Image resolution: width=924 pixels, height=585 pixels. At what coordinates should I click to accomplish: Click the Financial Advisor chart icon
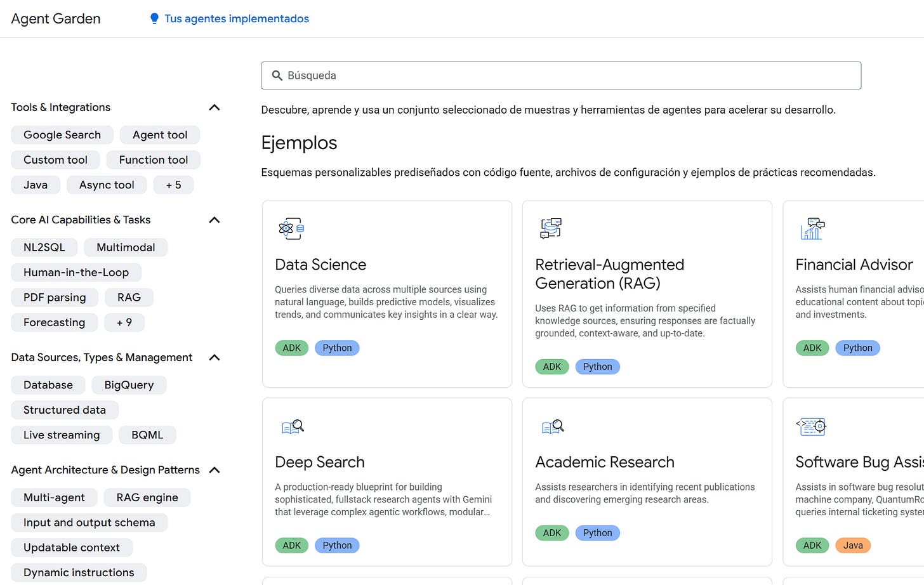[812, 228]
